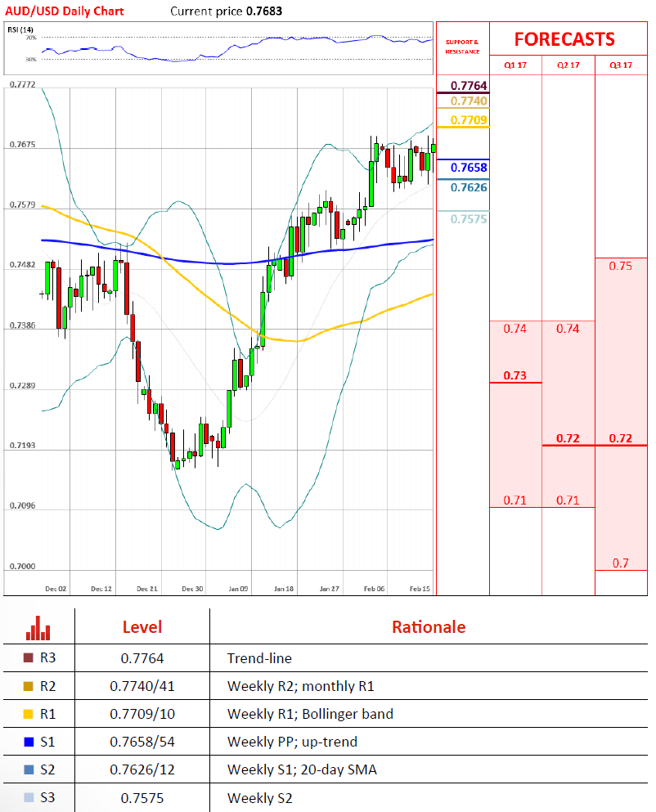Select the Q2 17 forecast column header

pos(568,65)
